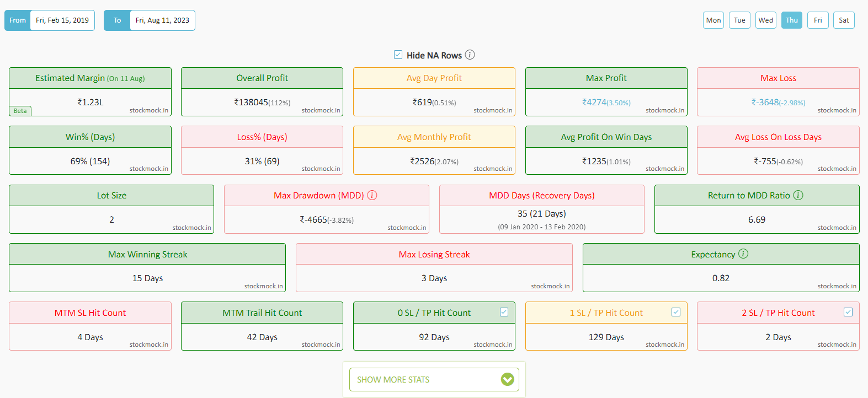Toggle Tue weekday filter
Screen dimensions: 868x398
click(739, 20)
